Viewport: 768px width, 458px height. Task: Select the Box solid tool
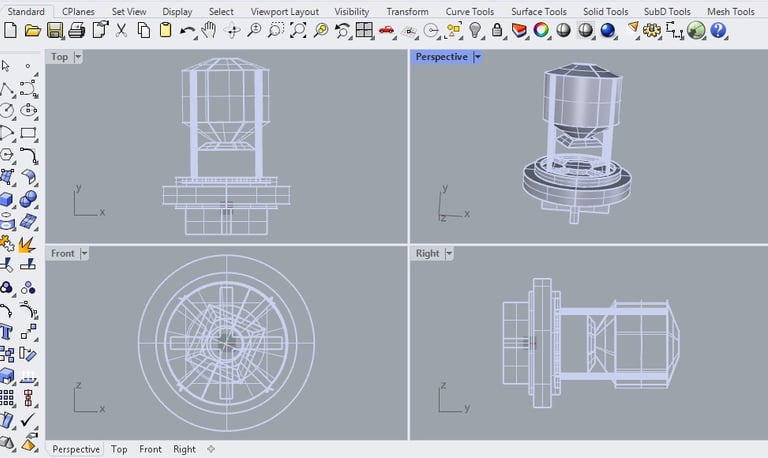(6, 199)
